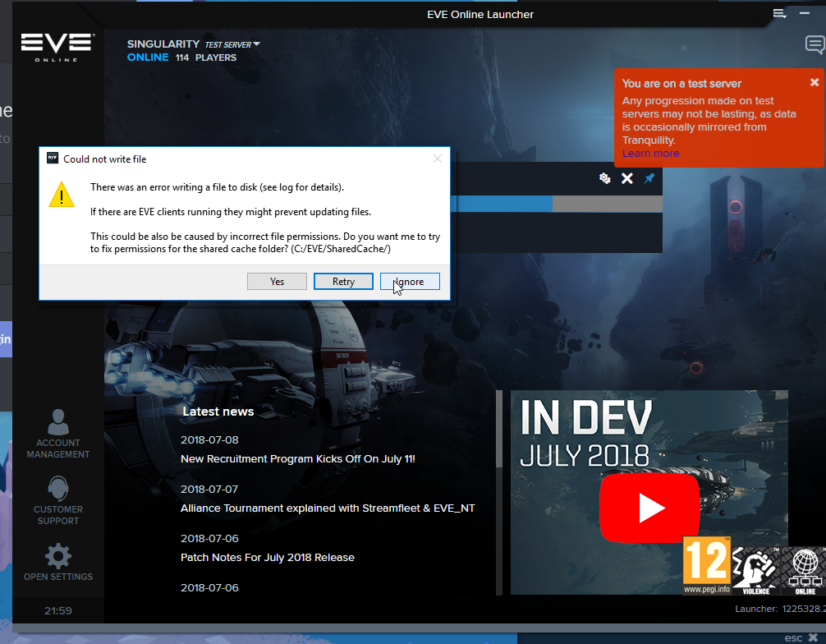This screenshot has height=644, width=826.
Task: Open Patch Notes For July 2018 Release
Action: coord(268,558)
